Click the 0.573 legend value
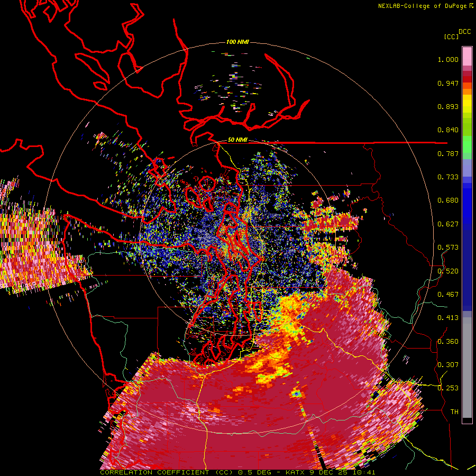This screenshot has height=476, width=476. tap(448, 248)
